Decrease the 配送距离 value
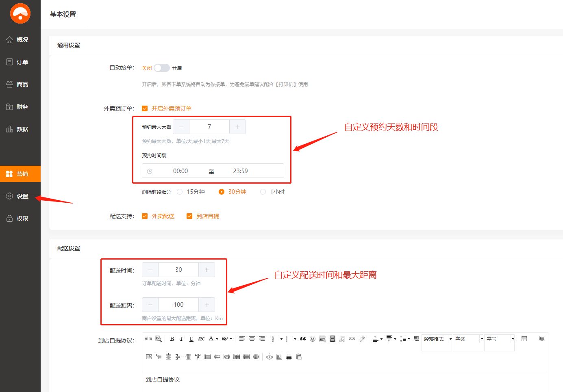Viewport: 563px width, 392px height. click(x=150, y=305)
